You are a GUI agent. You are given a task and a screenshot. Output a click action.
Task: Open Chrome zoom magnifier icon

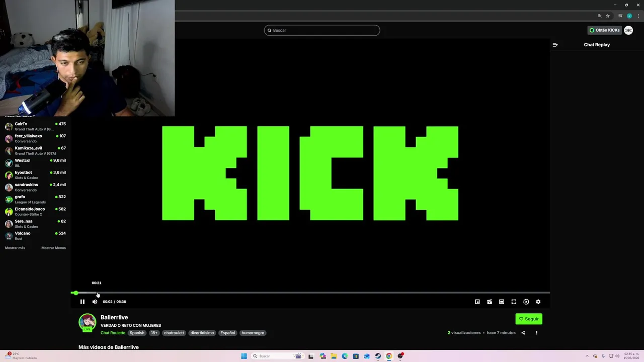[x=599, y=16]
